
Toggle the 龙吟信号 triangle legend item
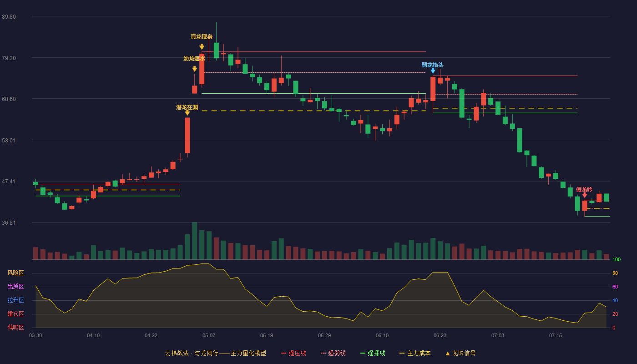click(x=460, y=353)
